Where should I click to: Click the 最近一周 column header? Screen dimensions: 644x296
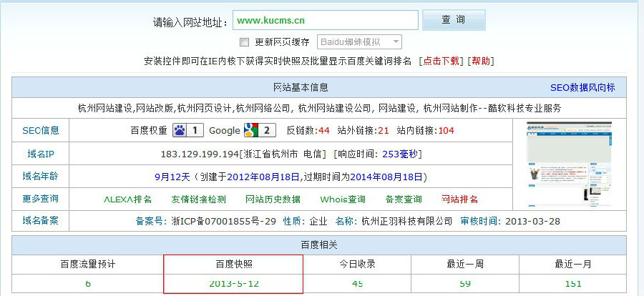465,265
